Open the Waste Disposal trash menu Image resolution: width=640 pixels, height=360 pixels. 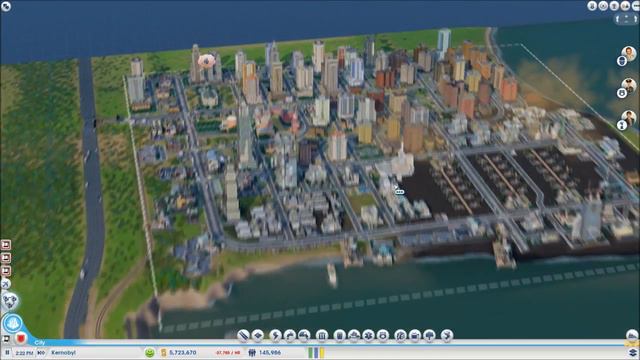340,336
